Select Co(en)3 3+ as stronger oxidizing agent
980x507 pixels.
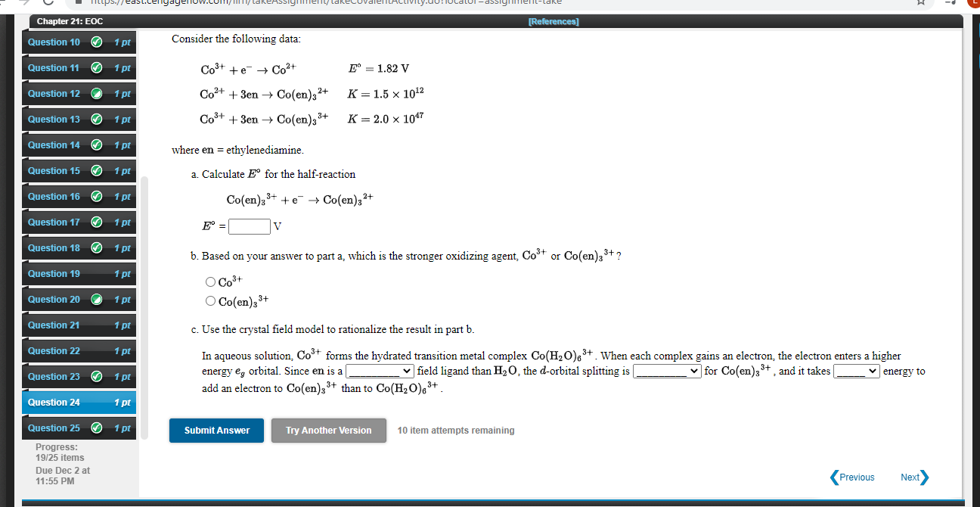(x=210, y=301)
